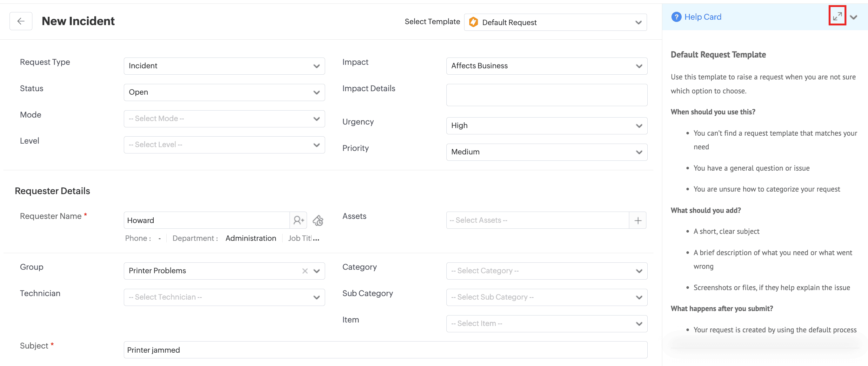Click the Default Request template icon
Image resolution: width=868 pixels, height=366 pixels.
(x=473, y=22)
